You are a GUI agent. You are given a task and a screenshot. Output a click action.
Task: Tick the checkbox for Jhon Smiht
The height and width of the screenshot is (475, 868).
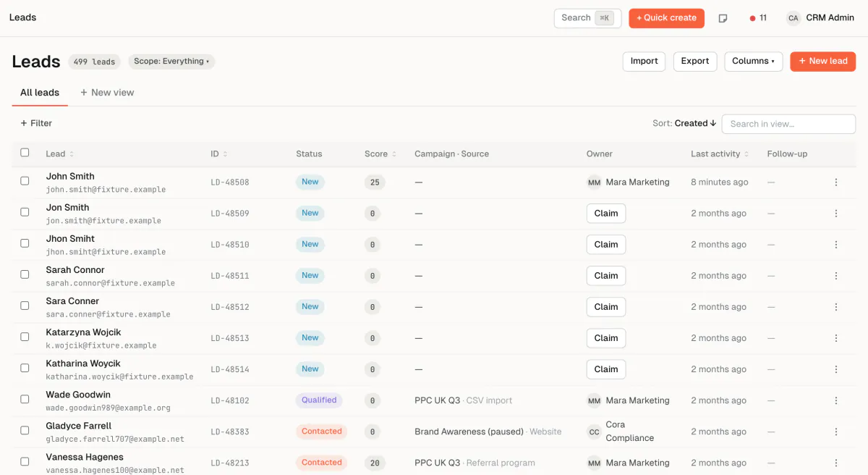pos(25,243)
